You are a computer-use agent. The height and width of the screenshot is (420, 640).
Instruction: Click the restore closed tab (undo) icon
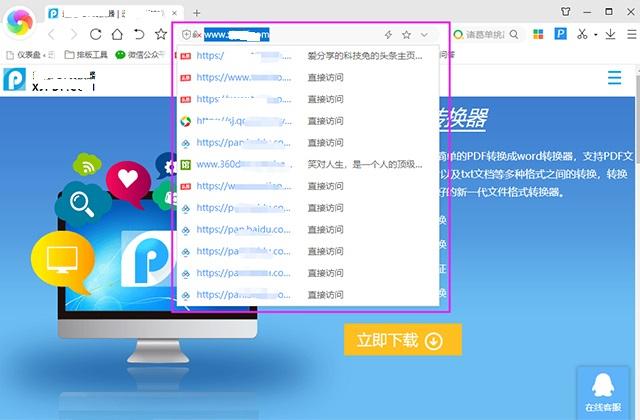tap(139, 34)
